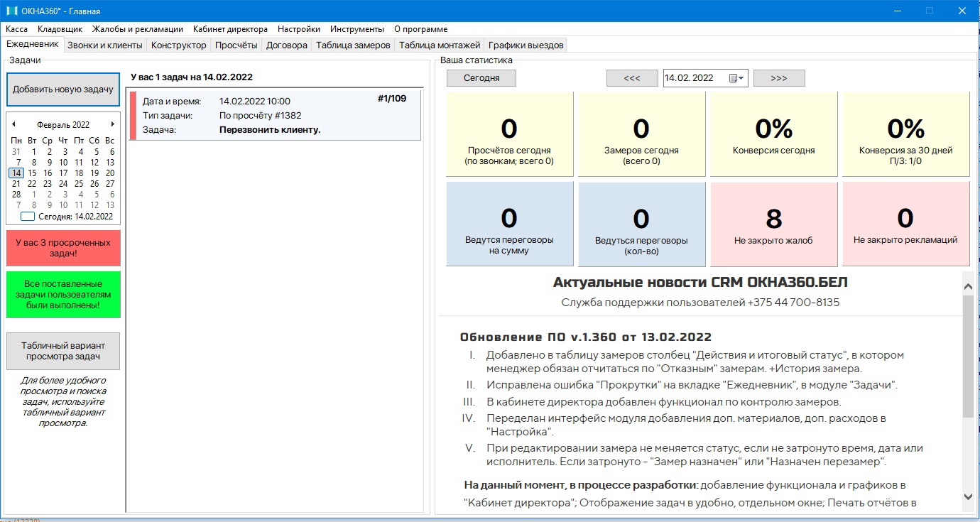Click the support phone +375 44 700-8135

click(x=793, y=302)
